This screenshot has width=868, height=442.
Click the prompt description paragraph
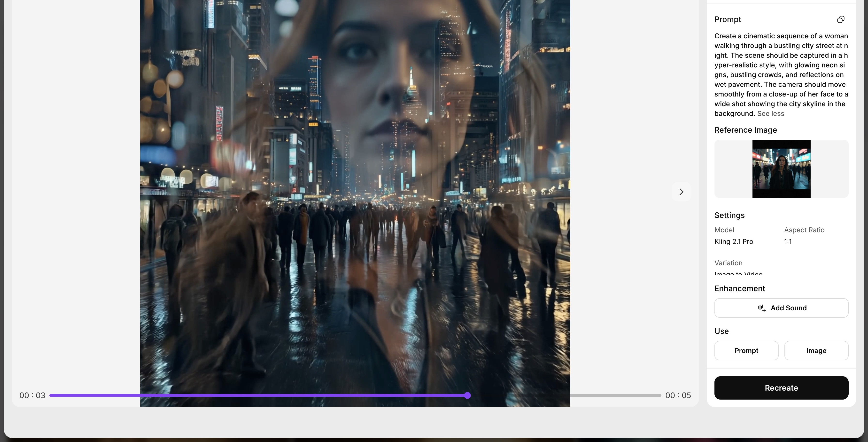point(781,75)
